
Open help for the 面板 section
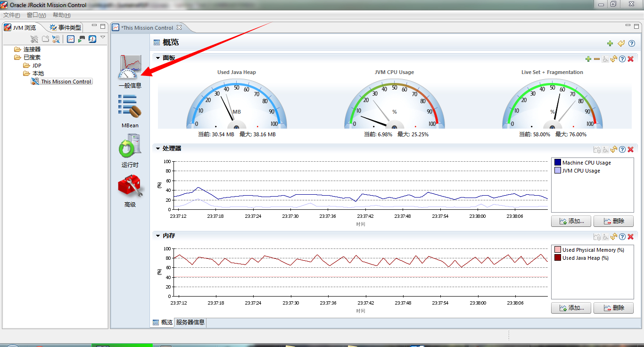[x=622, y=59]
